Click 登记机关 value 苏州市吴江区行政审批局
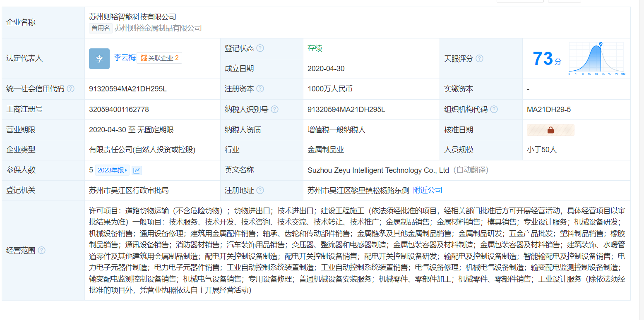 click(x=129, y=191)
